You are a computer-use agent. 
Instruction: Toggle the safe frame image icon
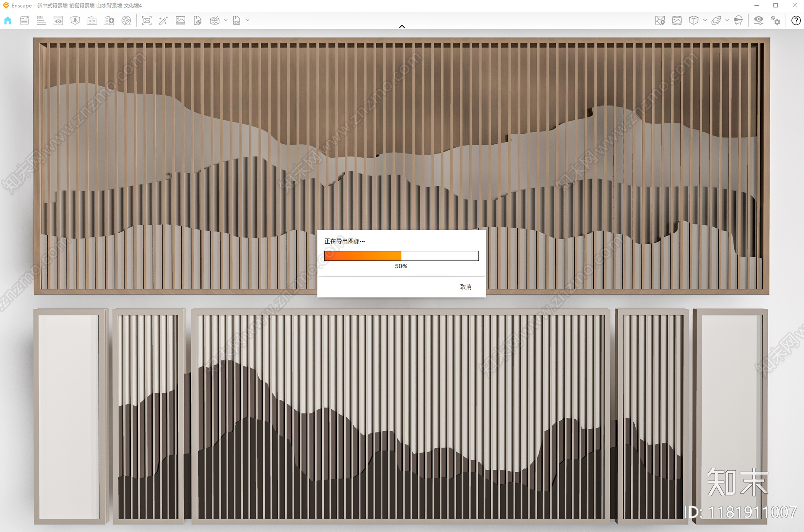[x=677, y=21]
